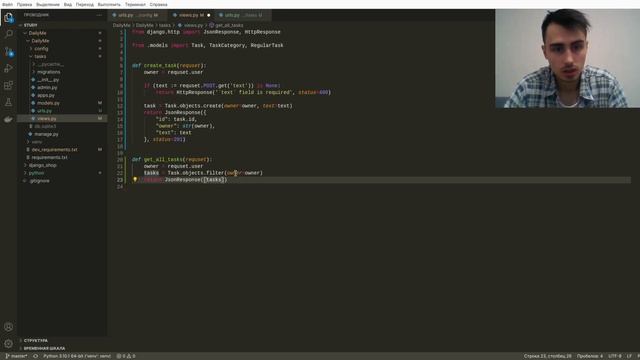Screen dimensions: 640x360
Task: Click the def create_task(request) line
Action: [x=169, y=65]
